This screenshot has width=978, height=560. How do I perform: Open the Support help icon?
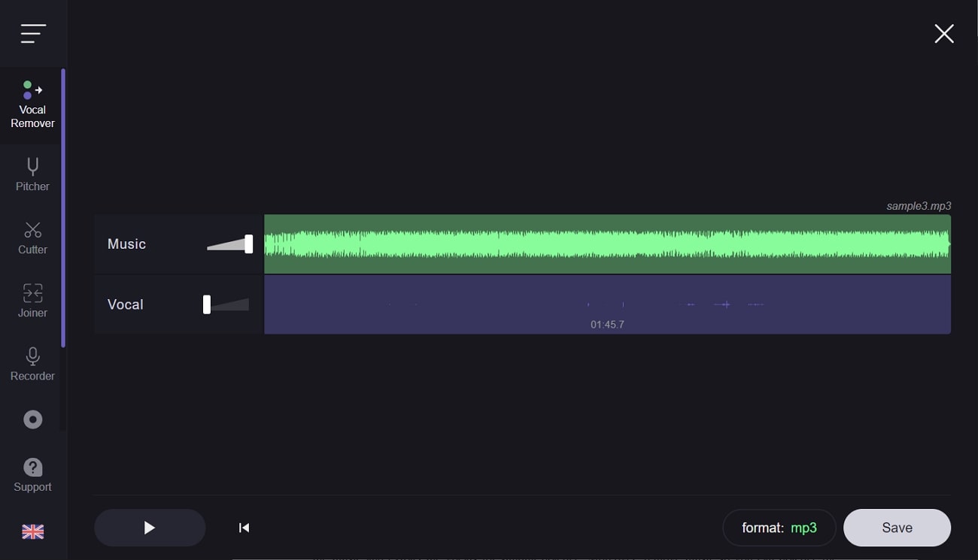(x=32, y=475)
